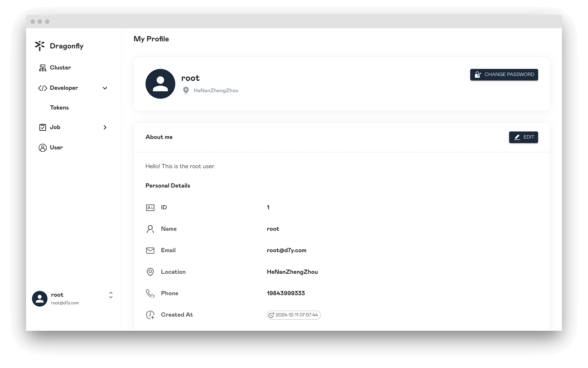Click the root avatar icon in sidebar
The height and width of the screenshot is (368, 588).
coord(39,298)
